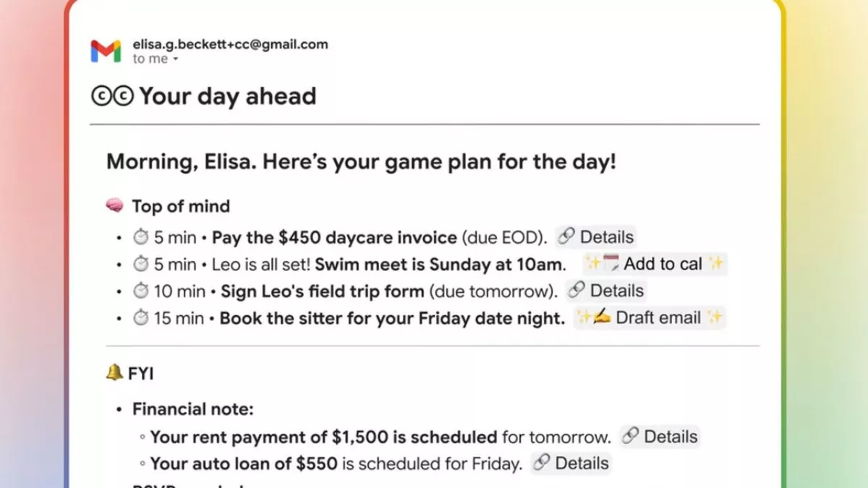Expand the "to me" recipient dropdown arrow
The image size is (868, 488).
point(175,60)
